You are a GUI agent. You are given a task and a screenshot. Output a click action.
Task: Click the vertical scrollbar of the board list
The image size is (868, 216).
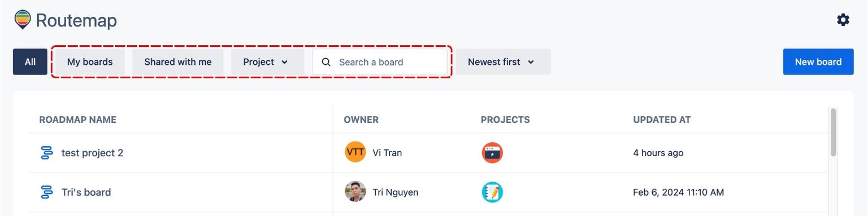pyautogui.click(x=833, y=132)
